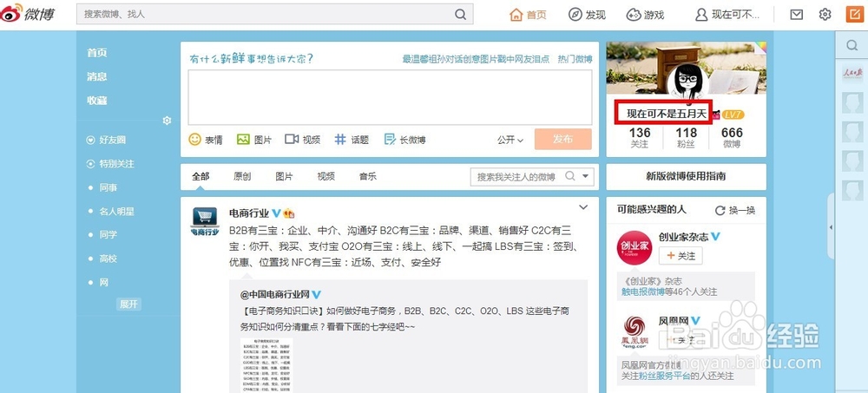This screenshot has width=868, height=393.
Task: Click the LV7 level badge
Action: pyautogui.click(x=733, y=115)
